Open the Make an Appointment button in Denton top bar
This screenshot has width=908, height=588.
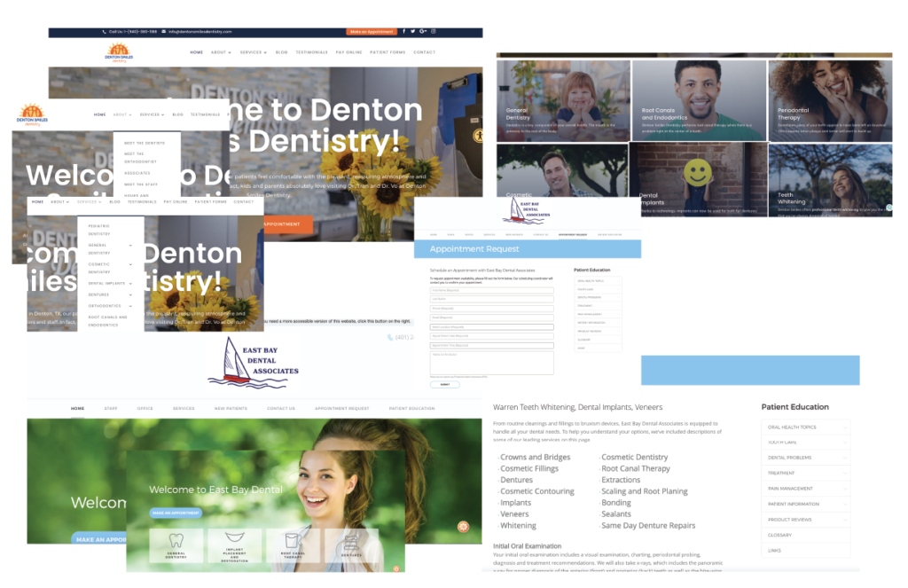372,32
